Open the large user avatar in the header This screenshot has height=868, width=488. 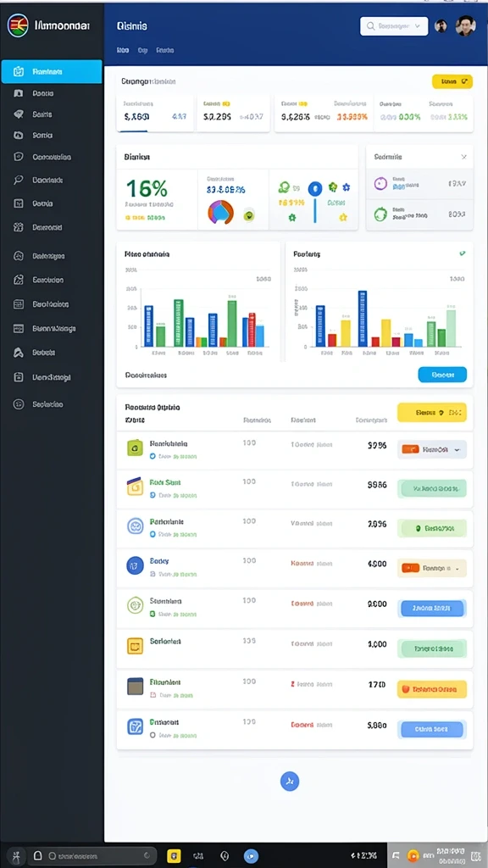pyautogui.click(x=465, y=25)
